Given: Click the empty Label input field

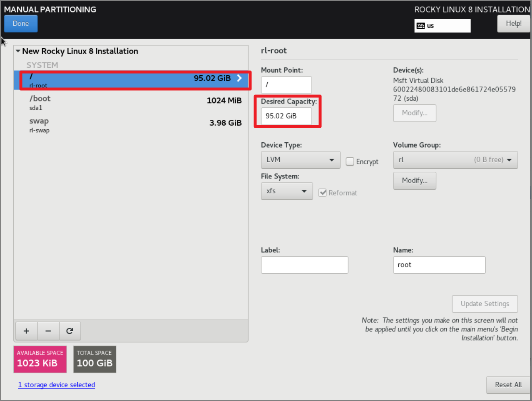Looking at the screenshot, I should pos(305,265).
